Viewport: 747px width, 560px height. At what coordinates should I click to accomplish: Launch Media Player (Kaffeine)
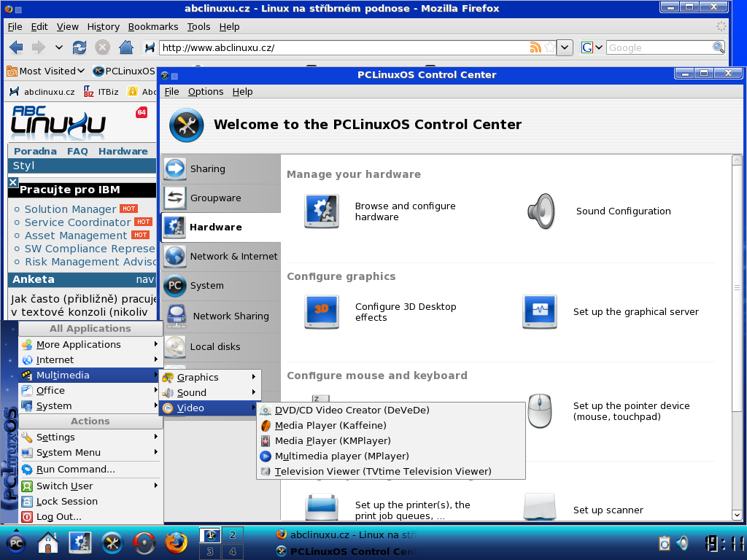[x=391, y=425]
